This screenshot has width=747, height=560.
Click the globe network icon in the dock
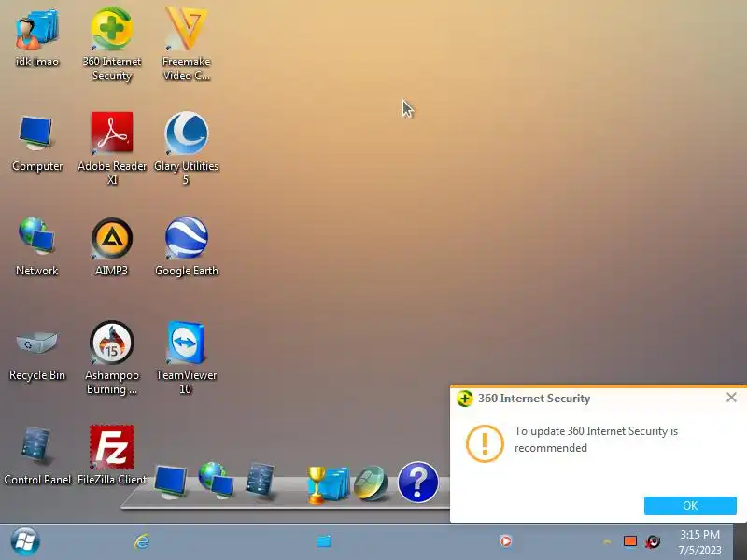[216, 480]
